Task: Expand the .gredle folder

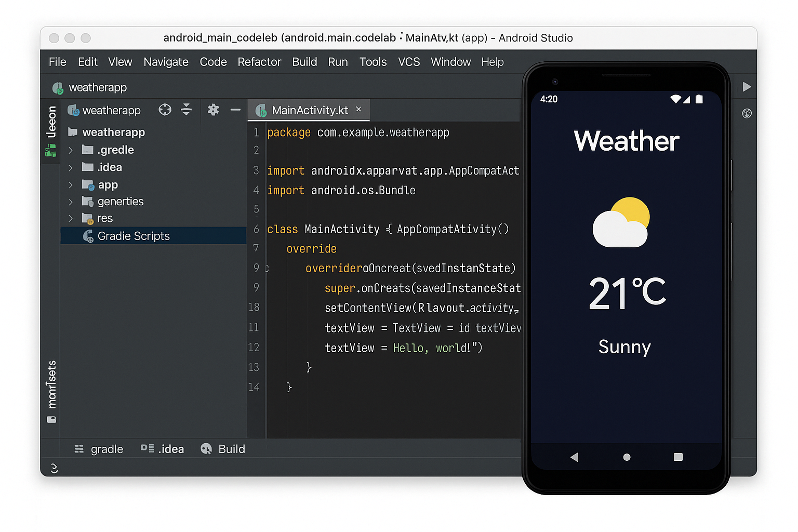Action: [71, 150]
